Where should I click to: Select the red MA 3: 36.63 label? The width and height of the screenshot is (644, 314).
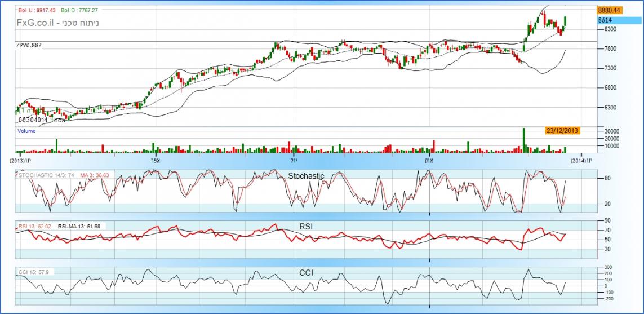pyautogui.click(x=94, y=175)
